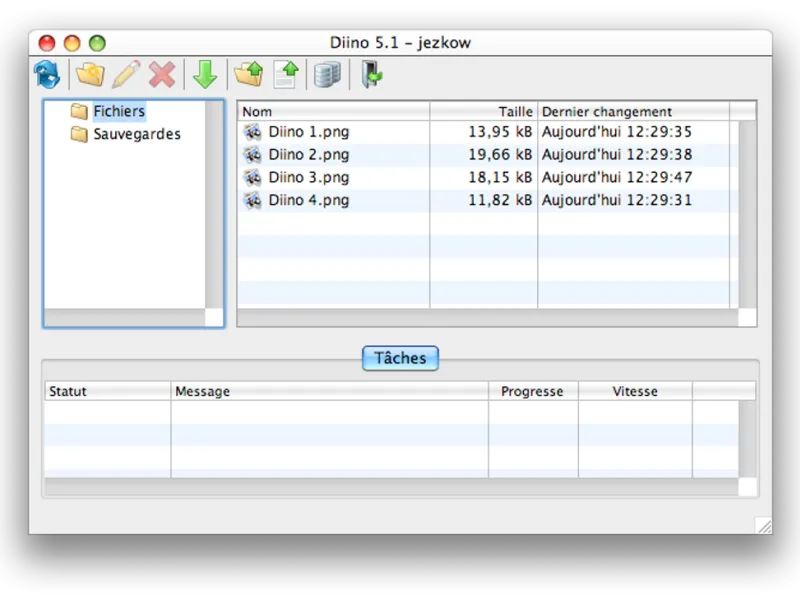Viewport: 800px width, 600px height.
Task: Click the date Aujourd'hui 12:29:47
Action: (617, 178)
